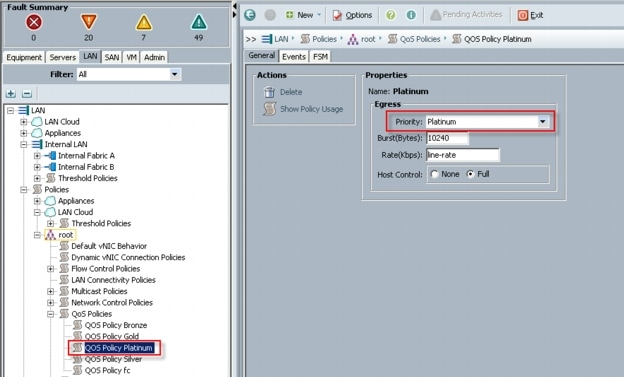This screenshot has height=377, width=624.
Task: Collapse all tree nodes with minus icon
Action: 27,94
